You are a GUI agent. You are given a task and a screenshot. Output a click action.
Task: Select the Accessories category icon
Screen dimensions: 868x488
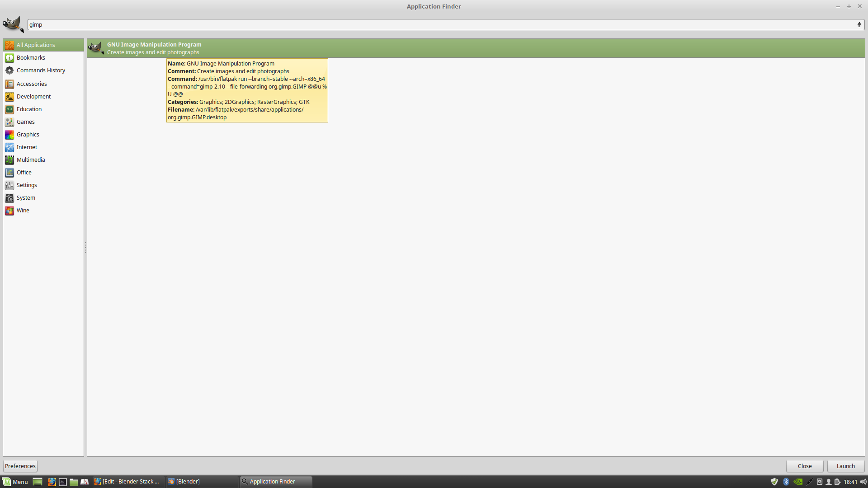click(x=9, y=83)
